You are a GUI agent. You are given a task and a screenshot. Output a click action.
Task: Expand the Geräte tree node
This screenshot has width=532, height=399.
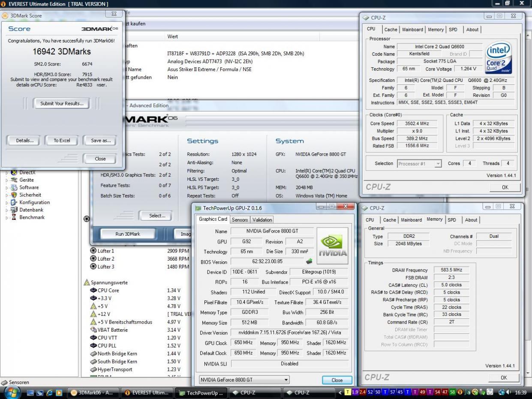tap(6, 180)
